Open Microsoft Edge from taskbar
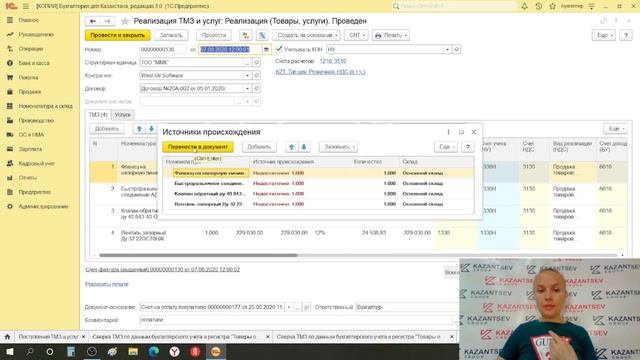 (153, 351)
